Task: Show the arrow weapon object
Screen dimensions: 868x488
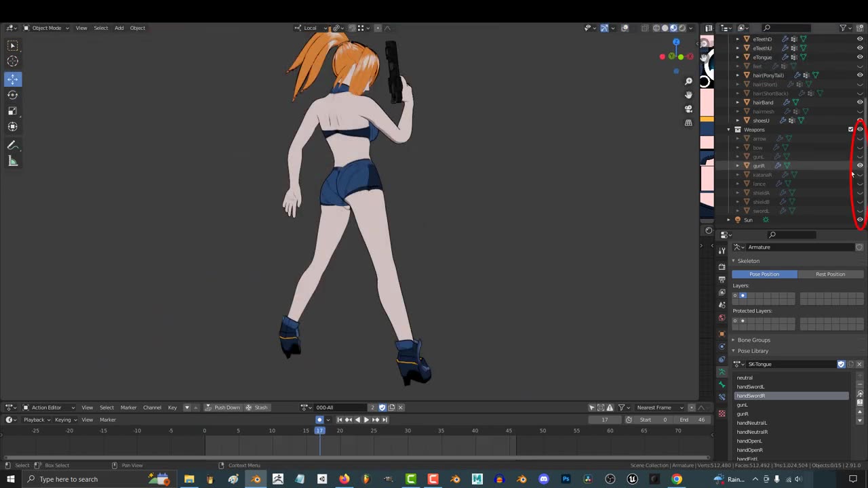Action: (860, 138)
